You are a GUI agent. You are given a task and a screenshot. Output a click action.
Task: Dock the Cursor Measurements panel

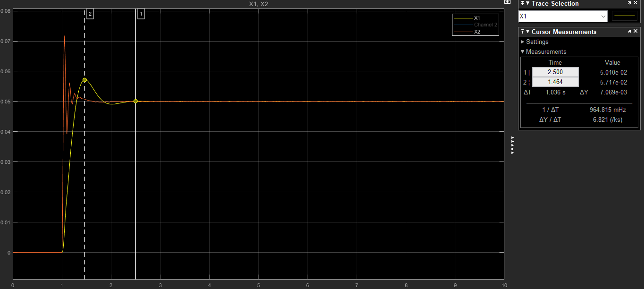tap(522, 32)
